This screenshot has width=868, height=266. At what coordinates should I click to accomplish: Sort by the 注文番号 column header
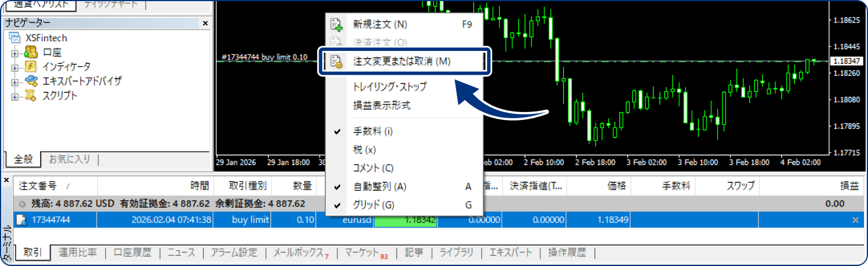[x=55, y=185]
